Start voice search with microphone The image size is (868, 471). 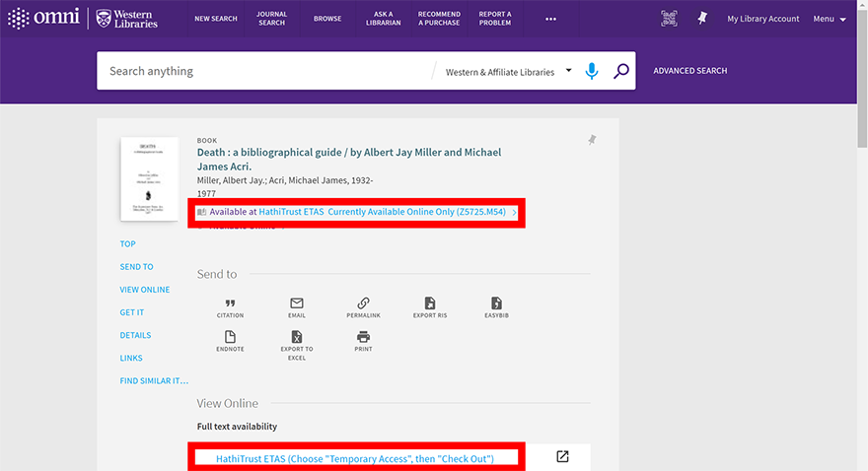click(591, 71)
